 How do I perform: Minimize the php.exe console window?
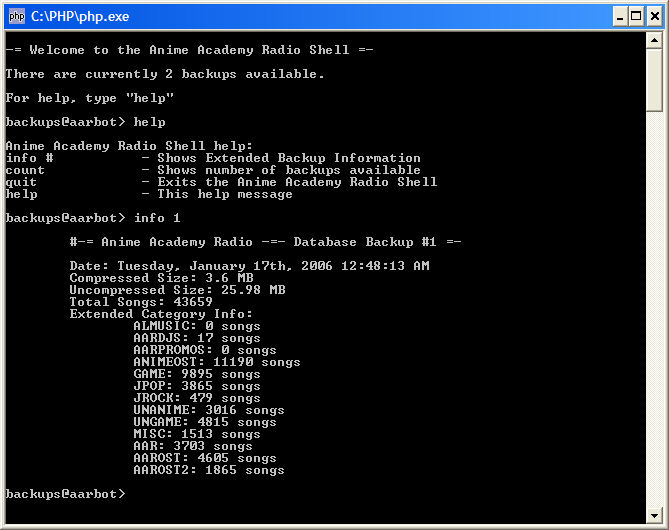pos(612,16)
